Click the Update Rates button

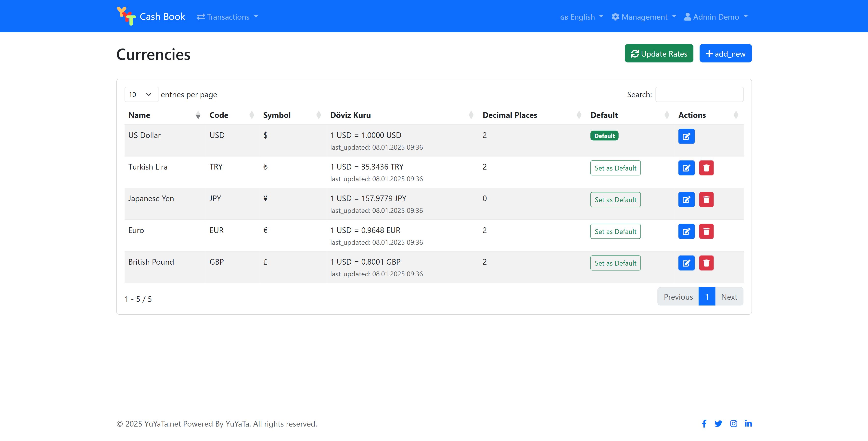(x=659, y=53)
